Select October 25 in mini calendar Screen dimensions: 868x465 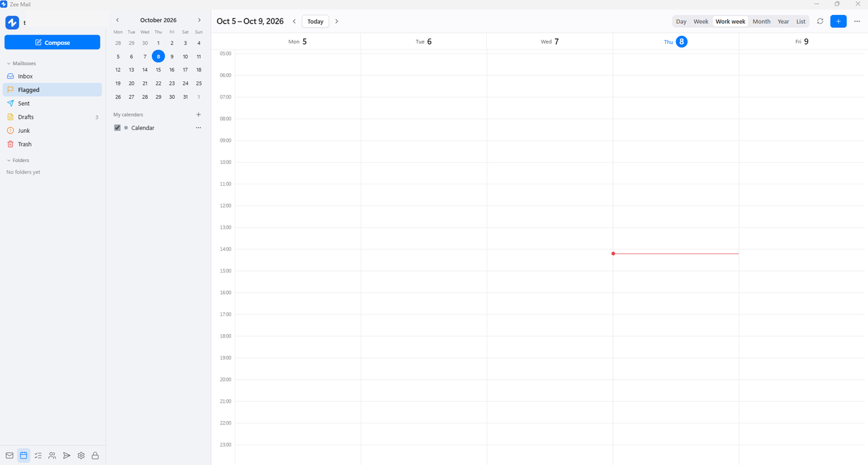click(x=199, y=83)
